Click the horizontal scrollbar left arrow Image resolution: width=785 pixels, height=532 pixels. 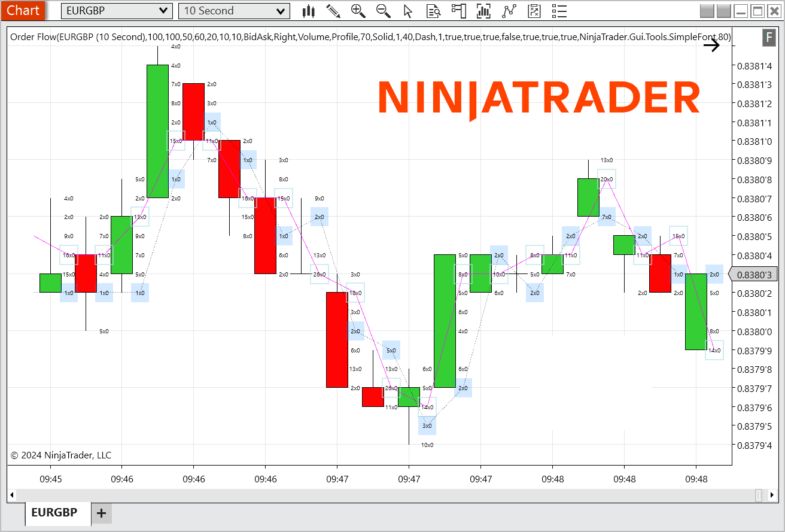coord(11,495)
